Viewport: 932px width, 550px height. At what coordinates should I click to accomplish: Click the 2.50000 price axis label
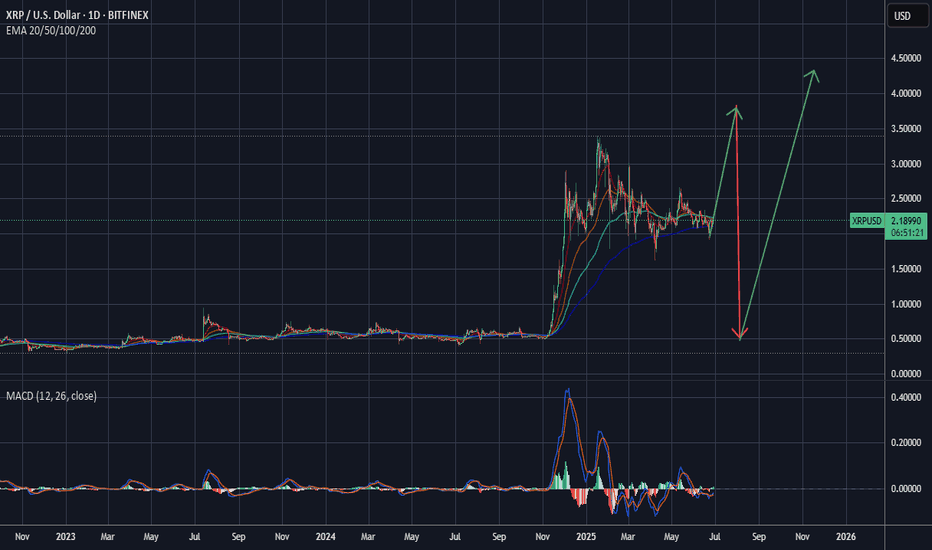click(x=906, y=199)
